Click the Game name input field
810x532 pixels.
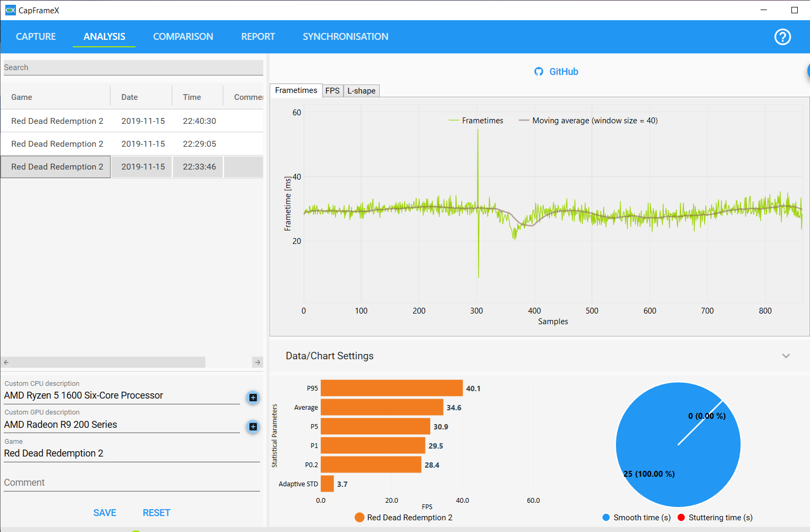[x=132, y=453]
